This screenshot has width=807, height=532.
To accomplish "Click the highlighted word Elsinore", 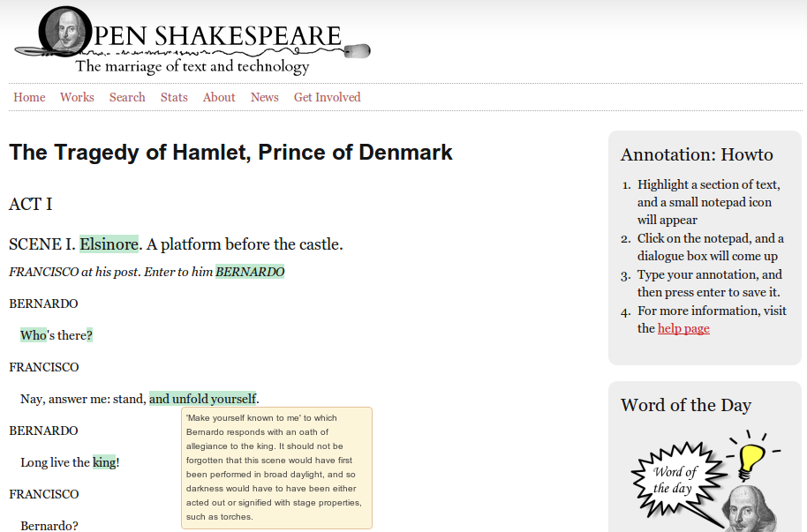I will click(109, 244).
